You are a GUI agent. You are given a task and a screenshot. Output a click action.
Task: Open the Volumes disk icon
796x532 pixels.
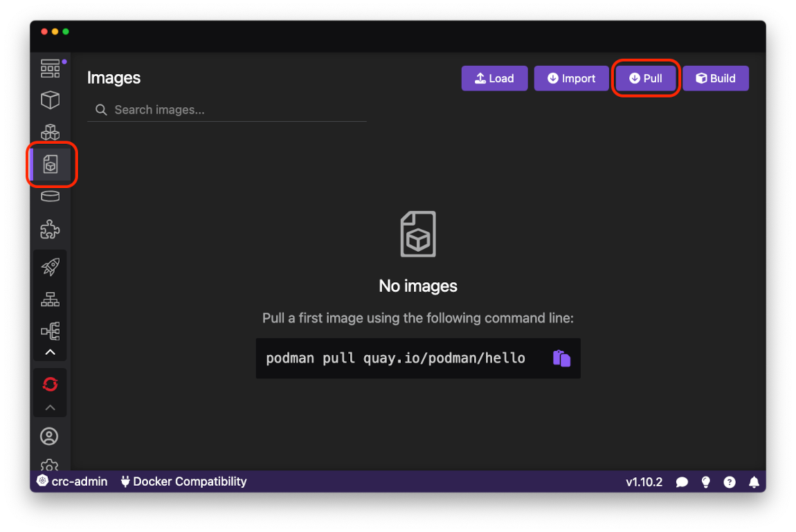pyautogui.click(x=50, y=196)
